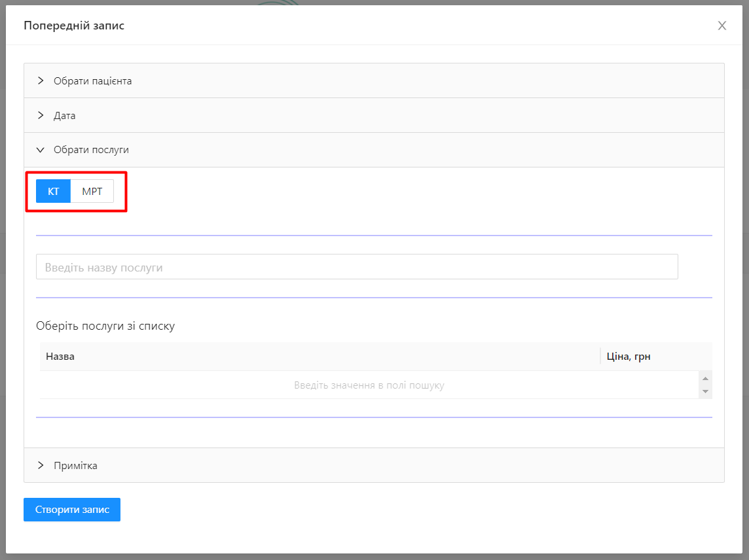This screenshot has width=749, height=560.
Task: Click the Назва column header
Action: [60, 357]
